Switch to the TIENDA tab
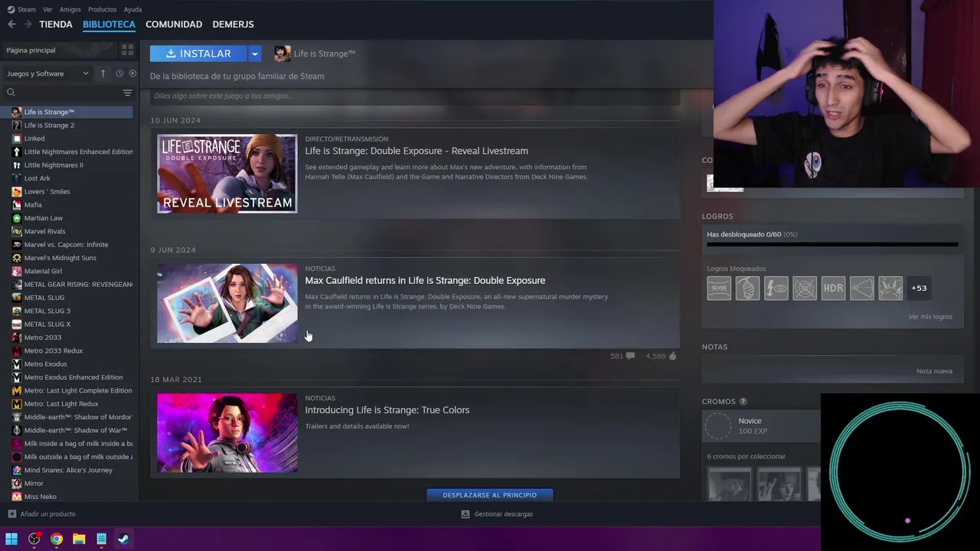This screenshot has width=980, height=551. (x=56, y=24)
